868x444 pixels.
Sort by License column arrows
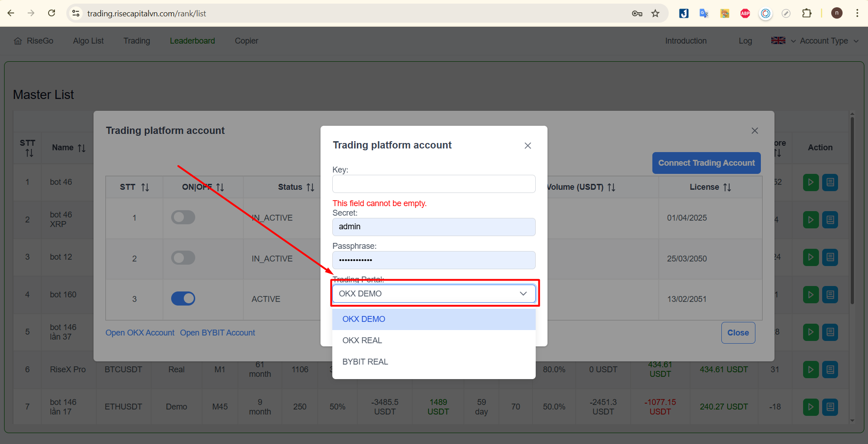(727, 187)
